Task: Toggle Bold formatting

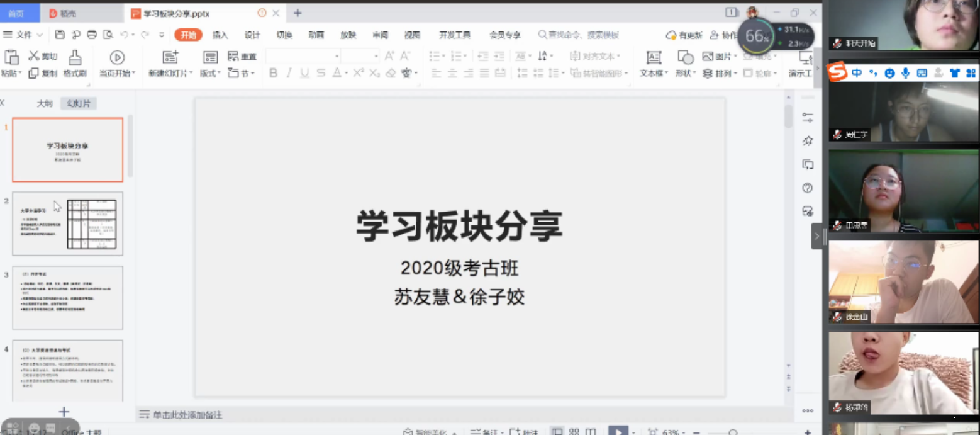Action: pyautogui.click(x=273, y=73)
